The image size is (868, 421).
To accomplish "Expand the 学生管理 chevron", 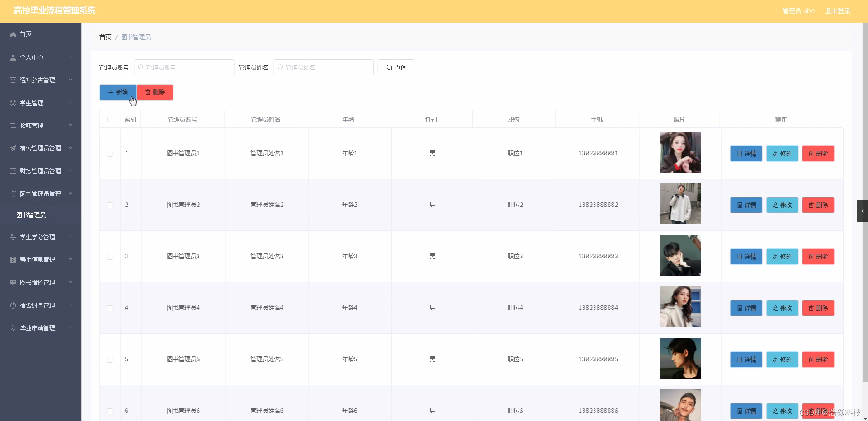I will [x=71, y=103].
